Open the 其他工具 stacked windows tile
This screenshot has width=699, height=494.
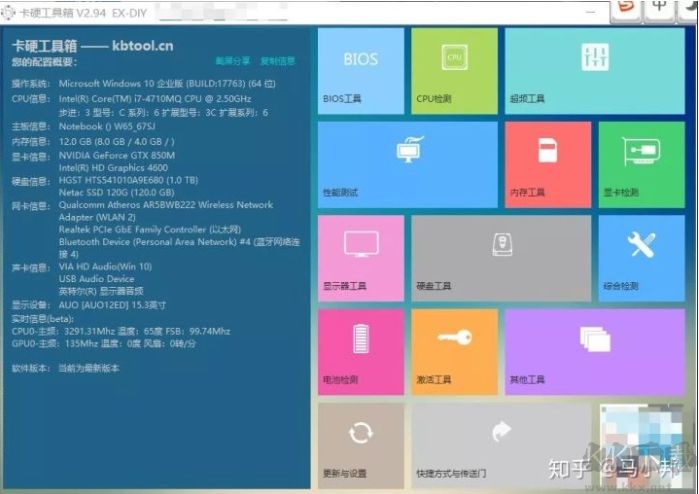(x=595, y=352)
